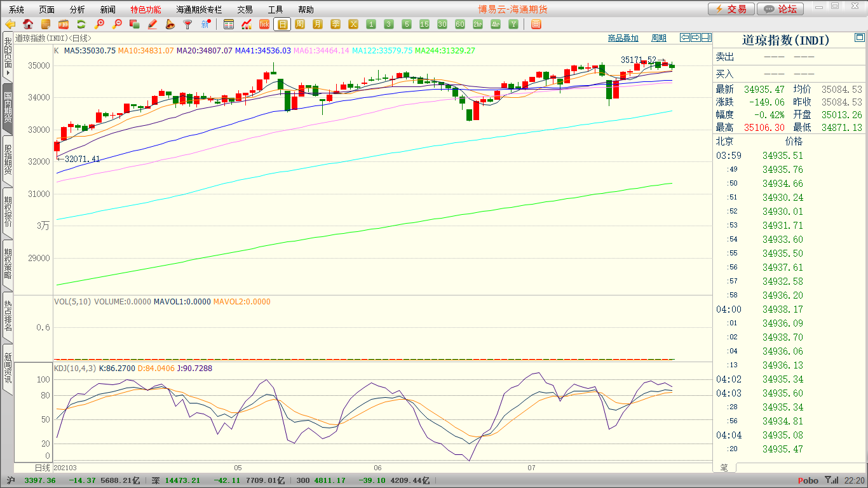
Task: Maximize the 道琼指数 quote panel
Action: tap(859, 39)
